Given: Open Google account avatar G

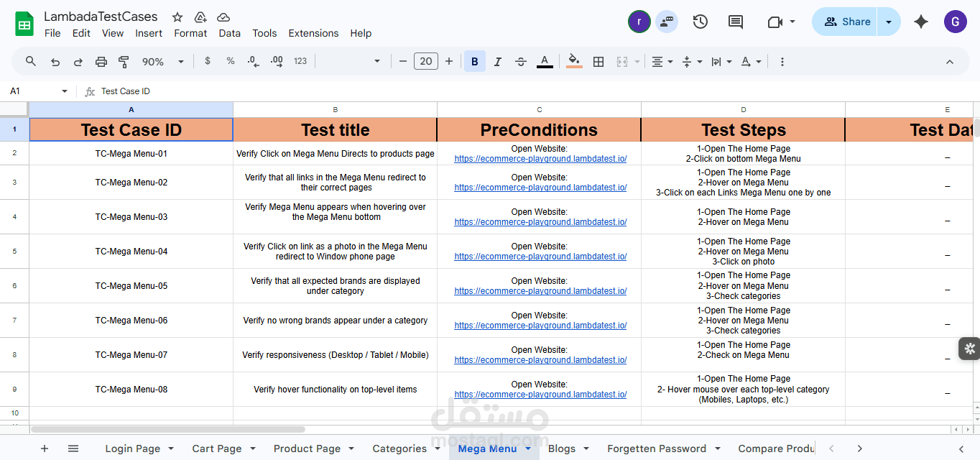Looking at the screenshot, I should [956, 22].
